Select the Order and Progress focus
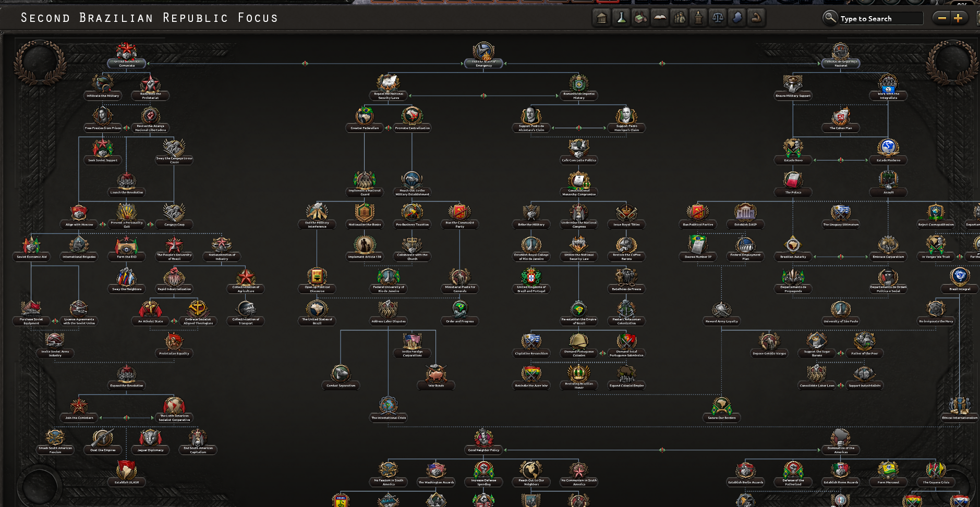Image resolution: width=980 pixels, height=507 pixels. coord(459,313)
